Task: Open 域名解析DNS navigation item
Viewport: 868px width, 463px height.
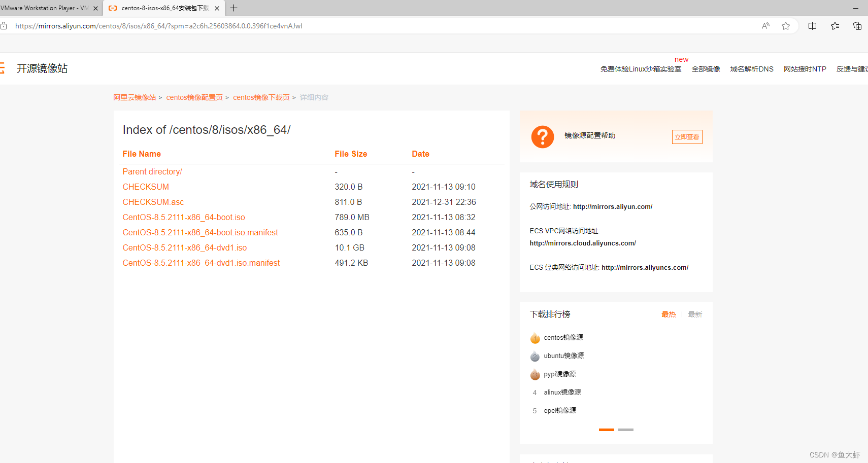Action: 752,69
